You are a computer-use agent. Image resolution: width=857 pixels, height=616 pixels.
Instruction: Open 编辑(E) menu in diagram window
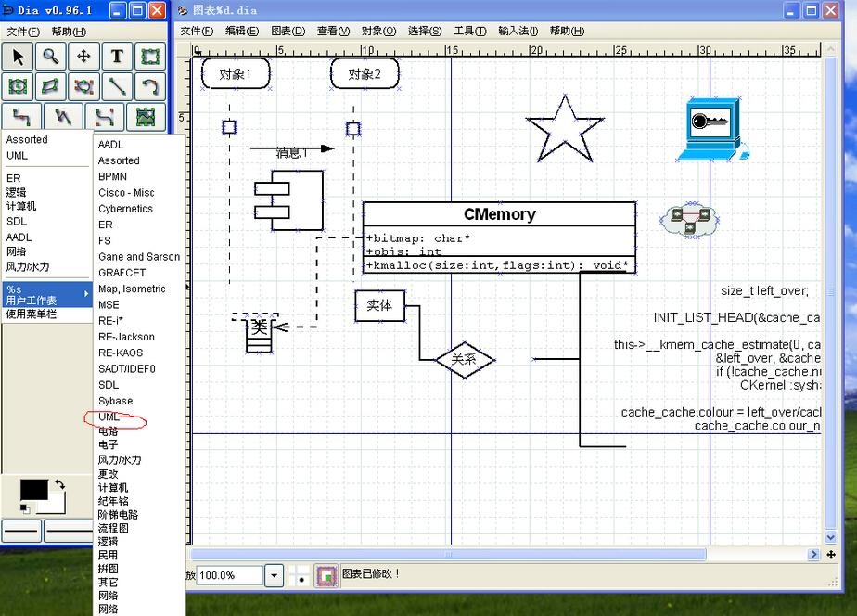point(242,32)
